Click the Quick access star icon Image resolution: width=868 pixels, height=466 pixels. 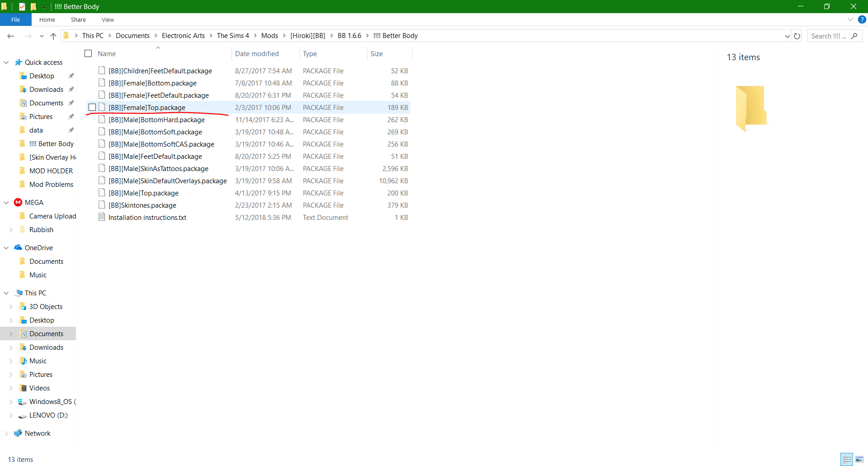coord(19,62)
